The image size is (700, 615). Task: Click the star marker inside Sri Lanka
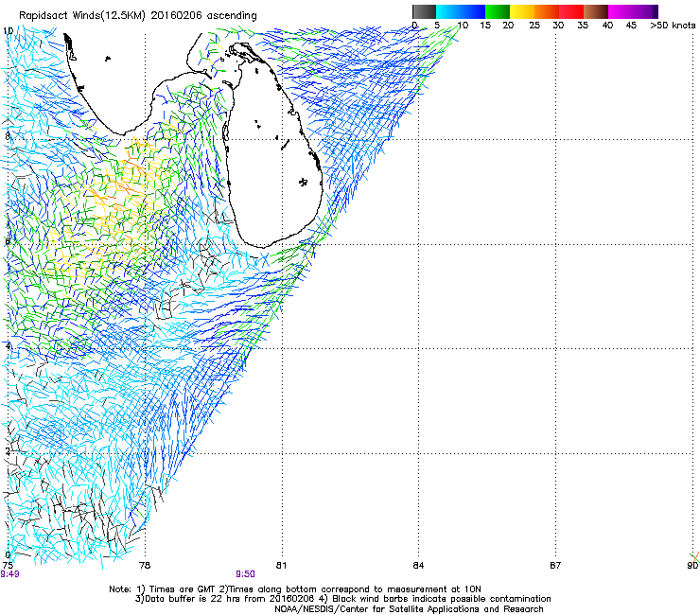coord(303,182)
